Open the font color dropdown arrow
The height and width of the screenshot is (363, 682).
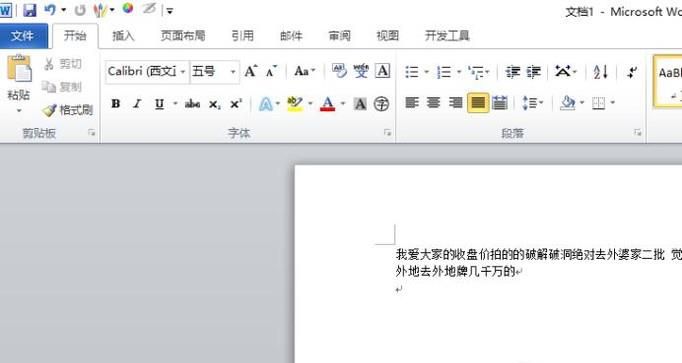(343, 103)
